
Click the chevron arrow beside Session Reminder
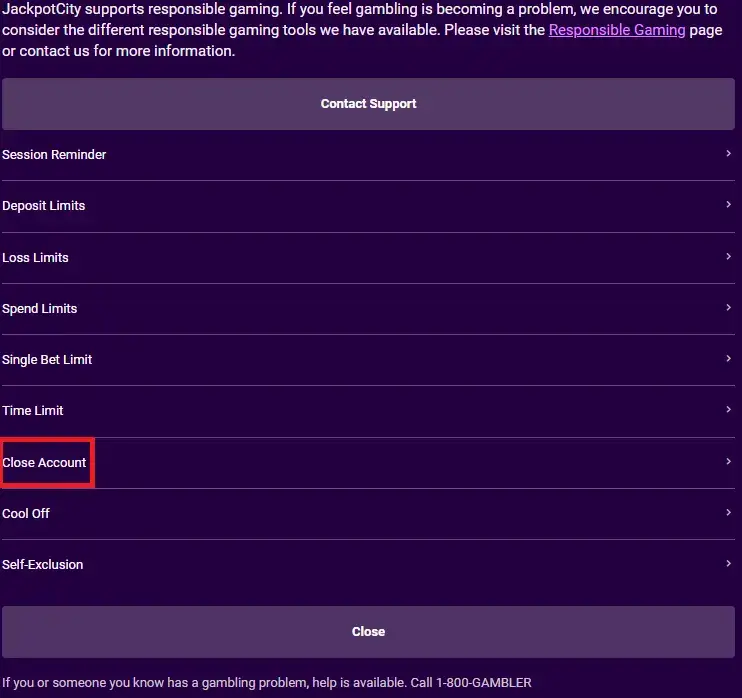(729, 154)
